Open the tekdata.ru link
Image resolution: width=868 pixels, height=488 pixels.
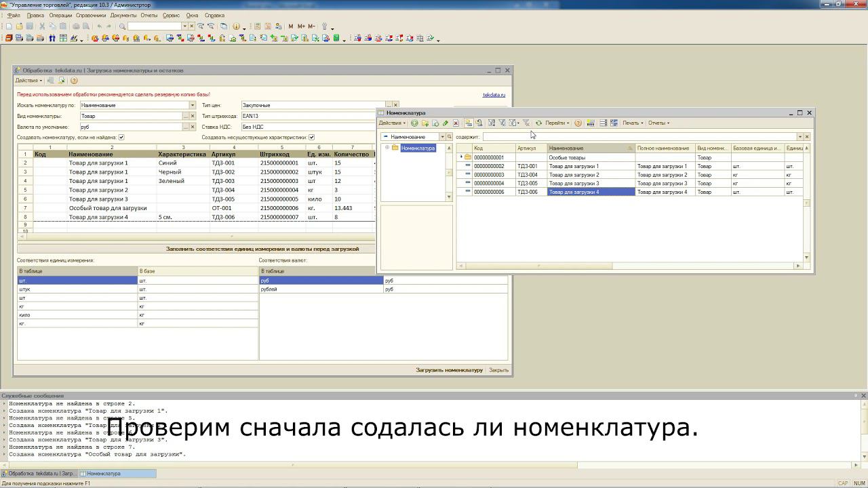[494, 95]
